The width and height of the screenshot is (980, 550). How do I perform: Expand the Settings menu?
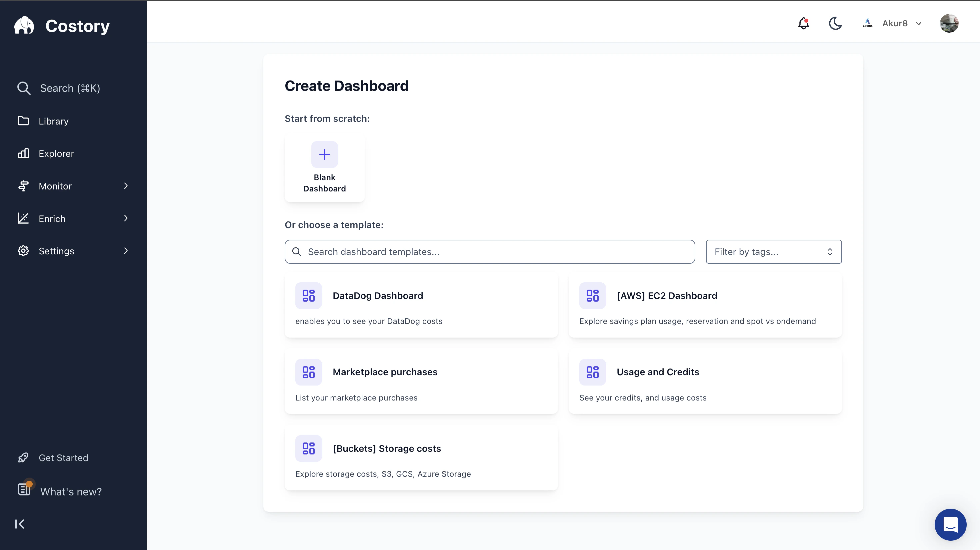click(56, 251)
